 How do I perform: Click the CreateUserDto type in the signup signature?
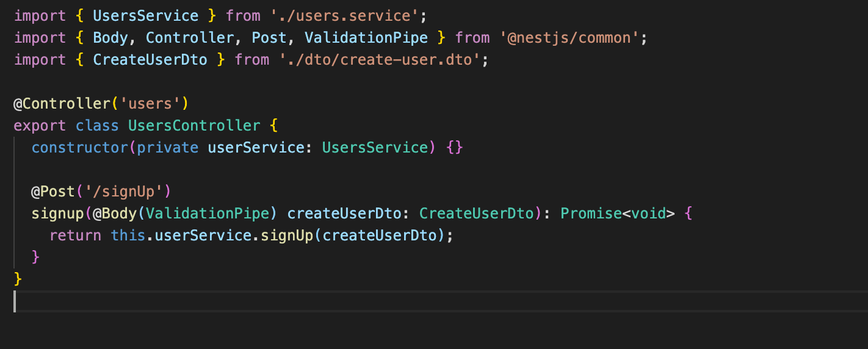click(477, 213)
